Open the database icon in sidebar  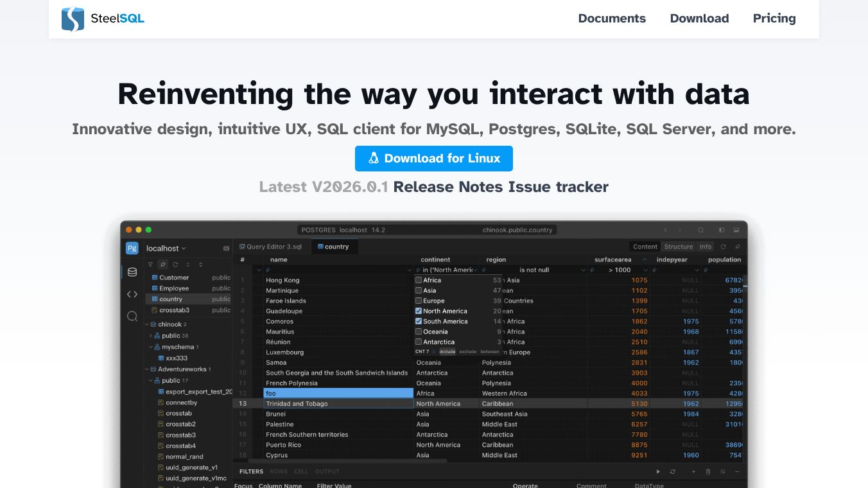(132, 272)
